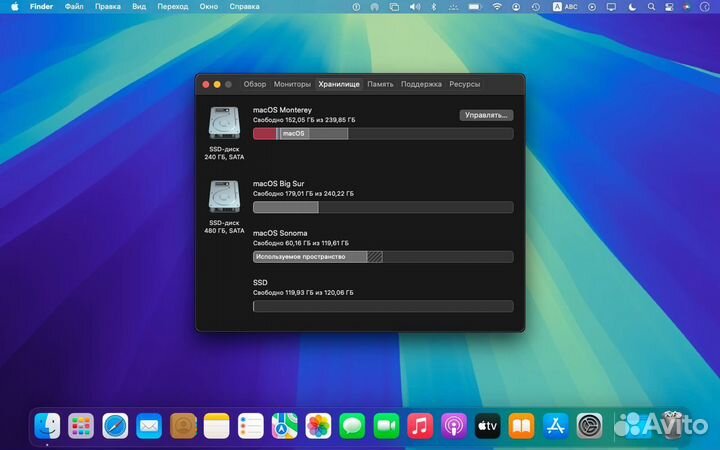Open Podcasts app in the Dock

coord(454,426)
